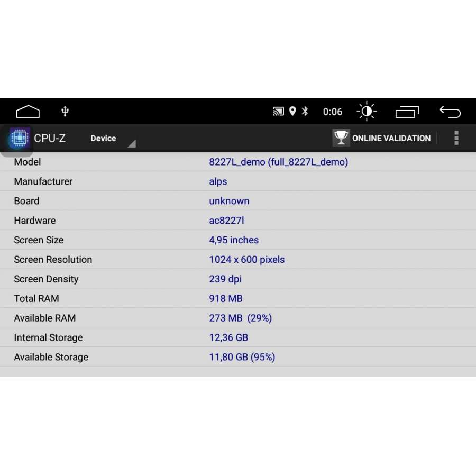Tap the Bluetooth status icon
Image resolution: width=476 pixels, height=476 pixels.
(x=305, y=111)
